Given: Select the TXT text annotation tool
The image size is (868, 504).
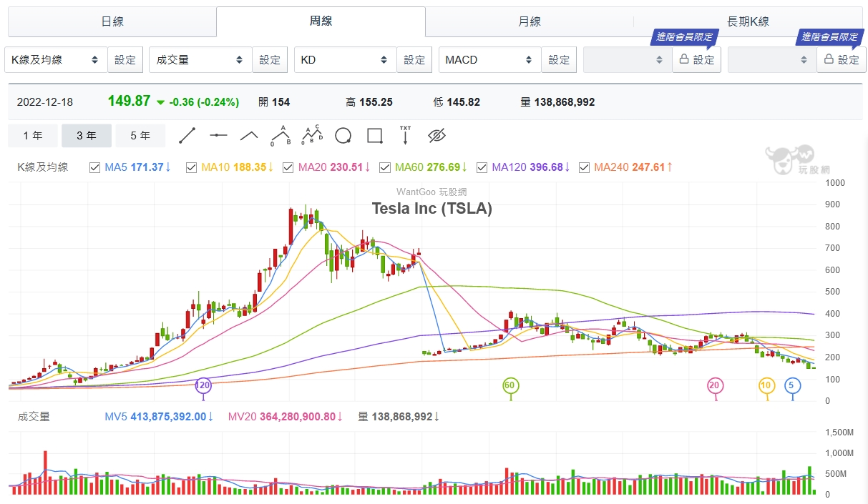Looking at the screenshot, I should click(405, 134).
